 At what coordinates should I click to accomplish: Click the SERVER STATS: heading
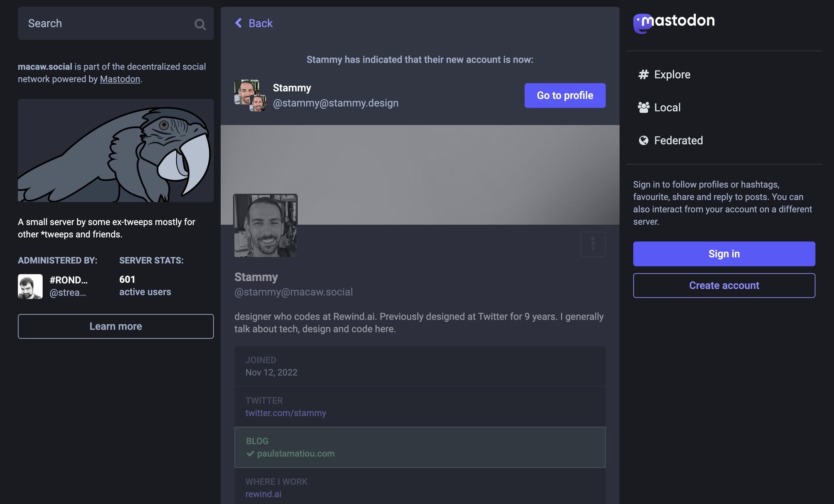pos(151,260)
